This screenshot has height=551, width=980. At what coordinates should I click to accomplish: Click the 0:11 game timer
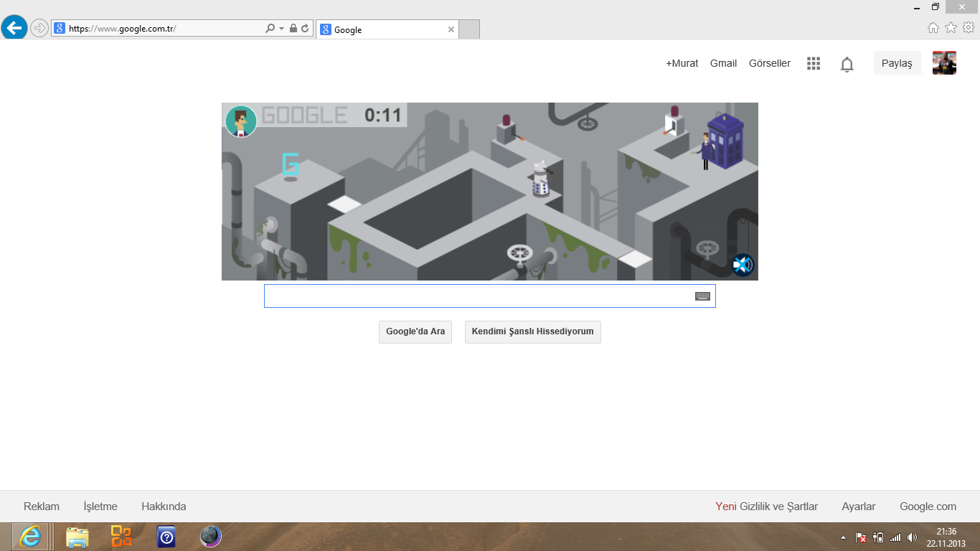click(x=383, y=115)
